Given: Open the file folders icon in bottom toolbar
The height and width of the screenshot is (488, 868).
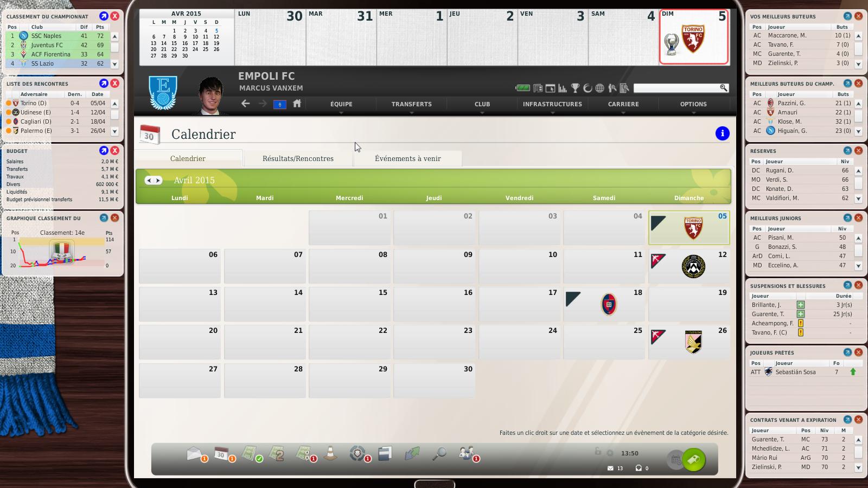Looking at the screenshot, I should coord(385,453).
